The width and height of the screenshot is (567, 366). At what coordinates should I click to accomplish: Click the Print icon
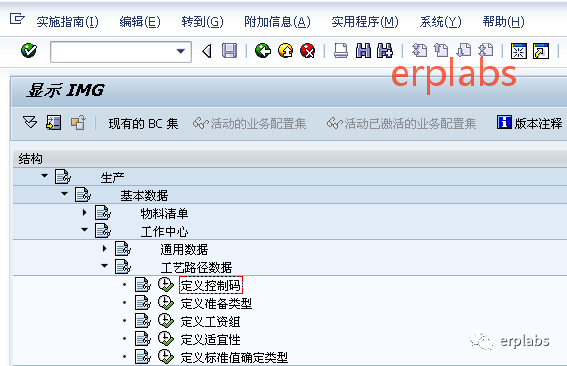coord(341,51)
